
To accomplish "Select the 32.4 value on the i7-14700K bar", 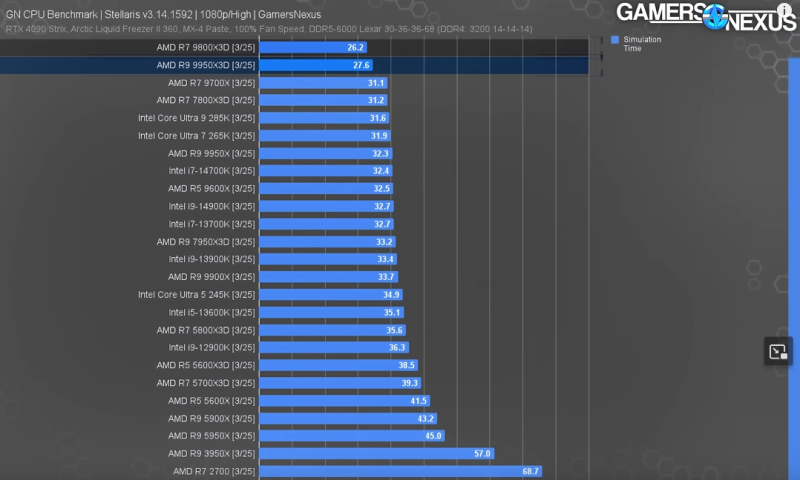I will click(381, 171).
